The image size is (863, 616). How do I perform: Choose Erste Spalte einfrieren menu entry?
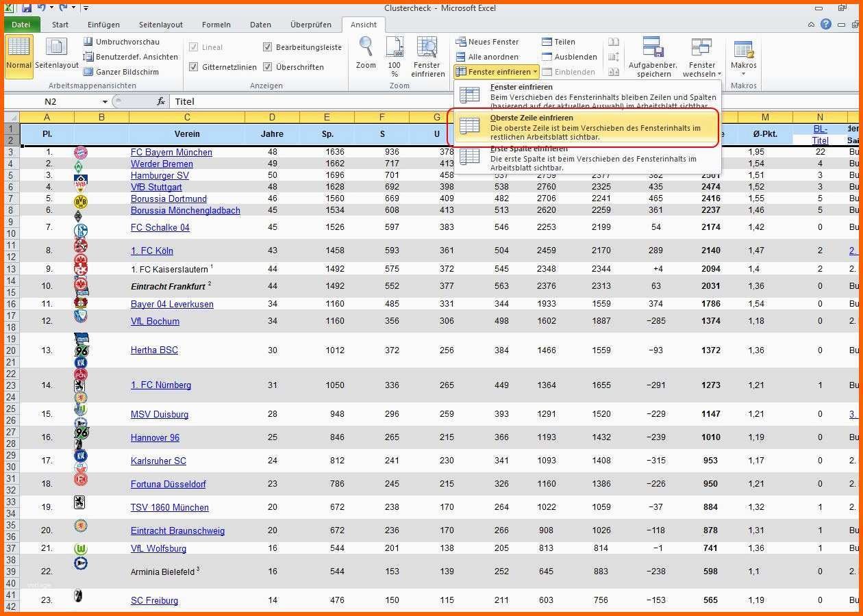588,158
